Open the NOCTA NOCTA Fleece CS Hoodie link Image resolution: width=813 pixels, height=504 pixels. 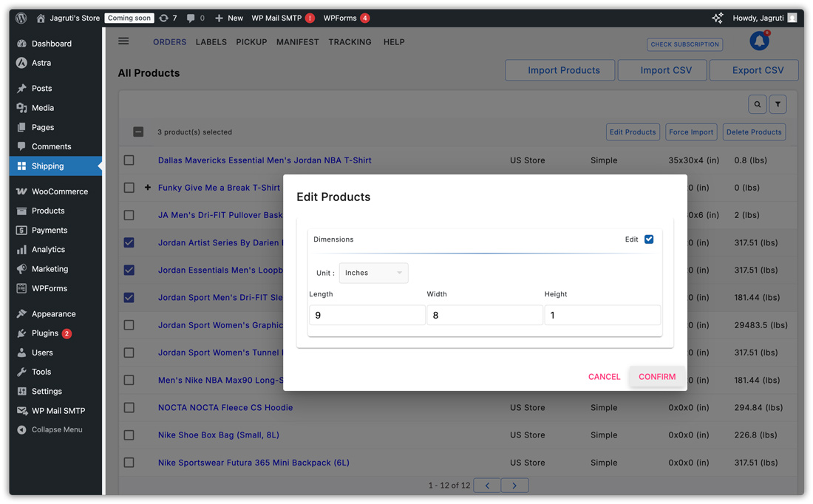[x=225, y=407]
